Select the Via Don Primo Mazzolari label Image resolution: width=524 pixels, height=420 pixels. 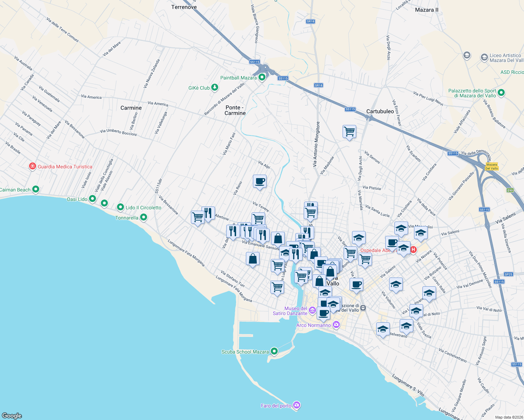tap(480, 270)
